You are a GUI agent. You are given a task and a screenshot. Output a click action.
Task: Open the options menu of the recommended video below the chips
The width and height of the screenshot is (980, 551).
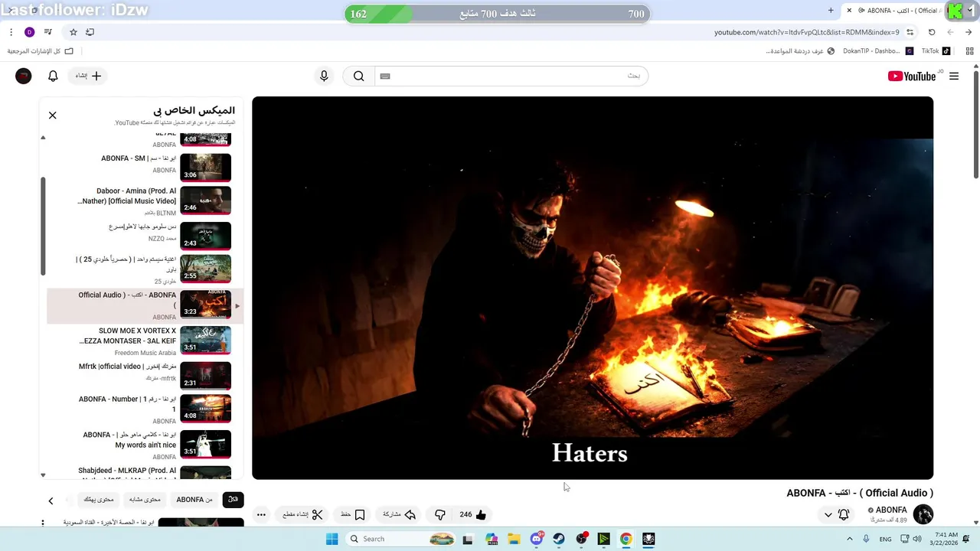pos(43,523)
